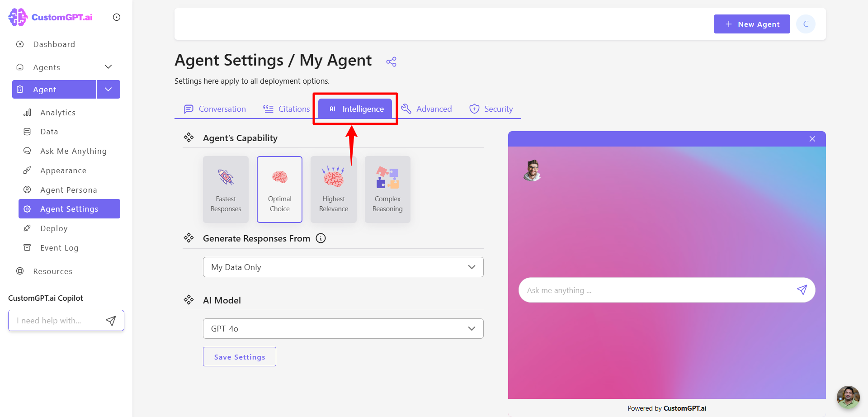This screenshot has width=868, height=417.
Task: Select the Intelligence tab
Action: 355,109
